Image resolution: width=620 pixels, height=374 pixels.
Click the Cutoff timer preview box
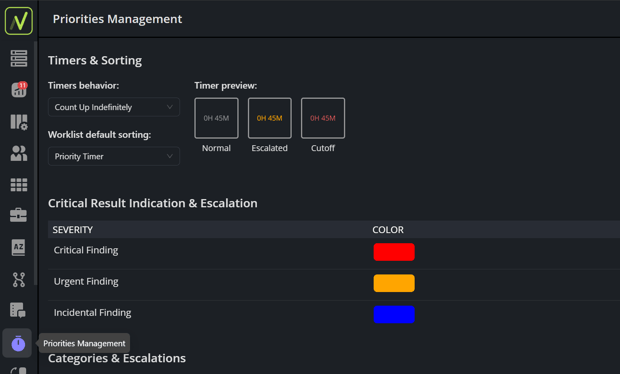pyautogui.click(x=323, y=118)
